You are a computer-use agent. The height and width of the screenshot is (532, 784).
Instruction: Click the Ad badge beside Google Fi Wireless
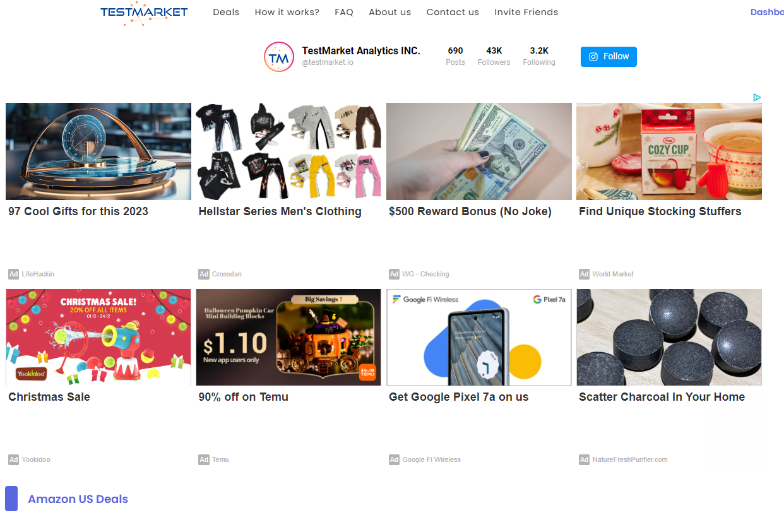click(394, 459)
